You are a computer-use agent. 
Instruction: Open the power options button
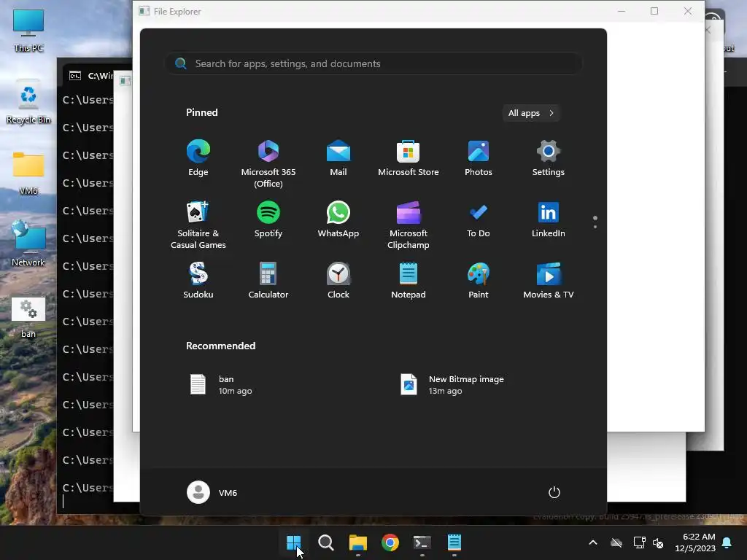point(554,492)
